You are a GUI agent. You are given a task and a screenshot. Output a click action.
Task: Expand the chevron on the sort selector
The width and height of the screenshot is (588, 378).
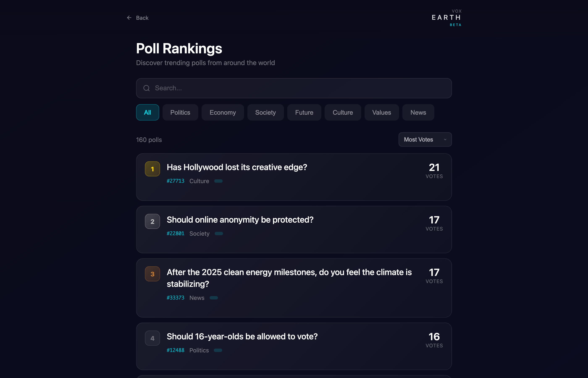pyautogui.click(x=445, y=139)
